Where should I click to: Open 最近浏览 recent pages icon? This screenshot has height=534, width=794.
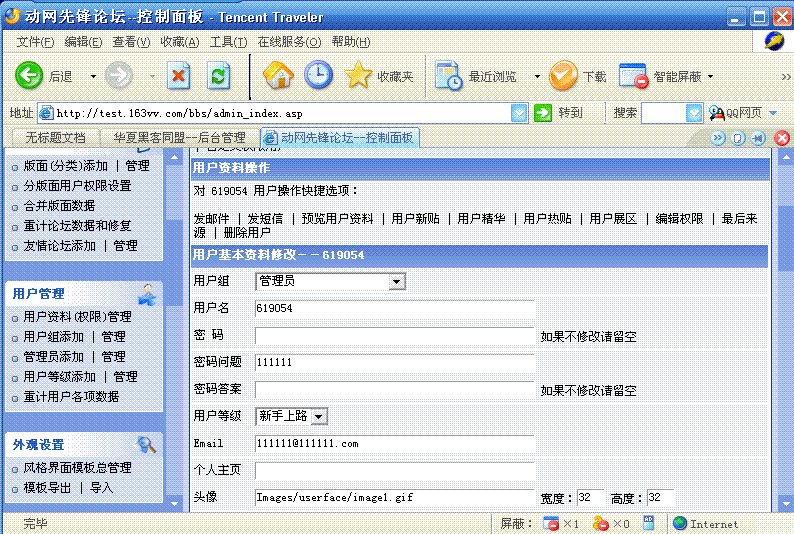point(449,75)
